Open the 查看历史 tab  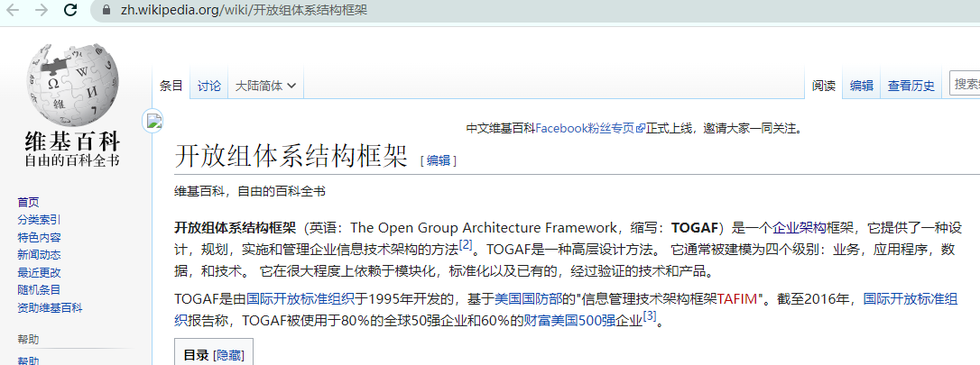click(911, 87)
